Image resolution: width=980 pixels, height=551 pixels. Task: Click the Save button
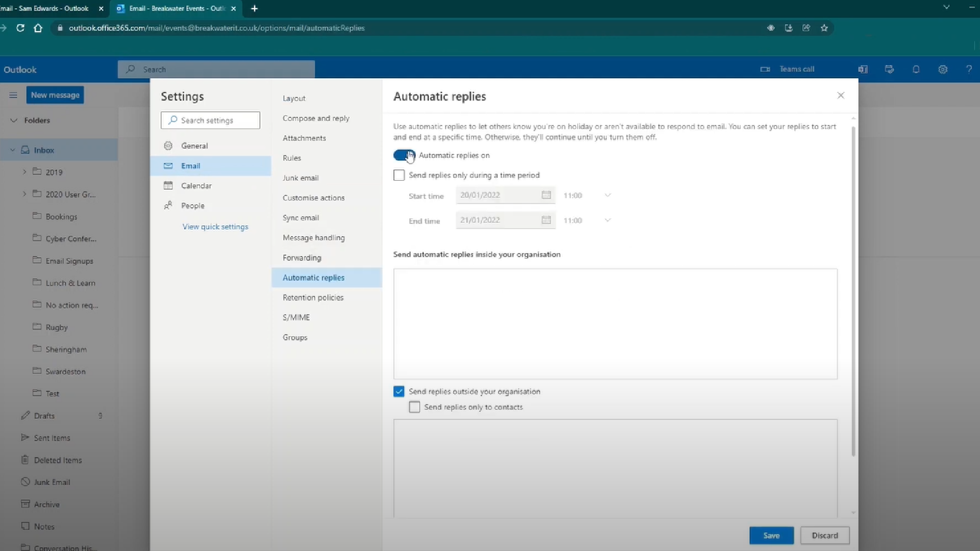[x=771, y=535]
